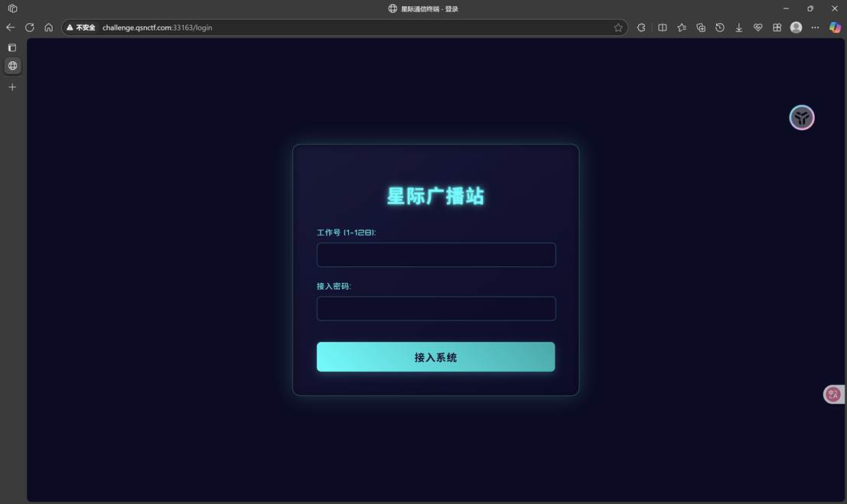Open the Copilot sidebar

click(834, 28)
